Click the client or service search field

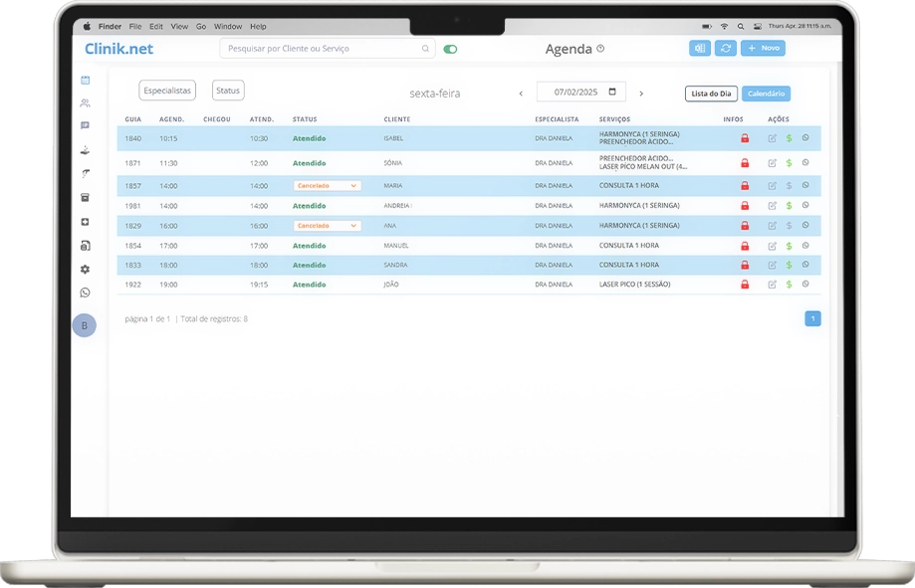click(x=323, y=48)
